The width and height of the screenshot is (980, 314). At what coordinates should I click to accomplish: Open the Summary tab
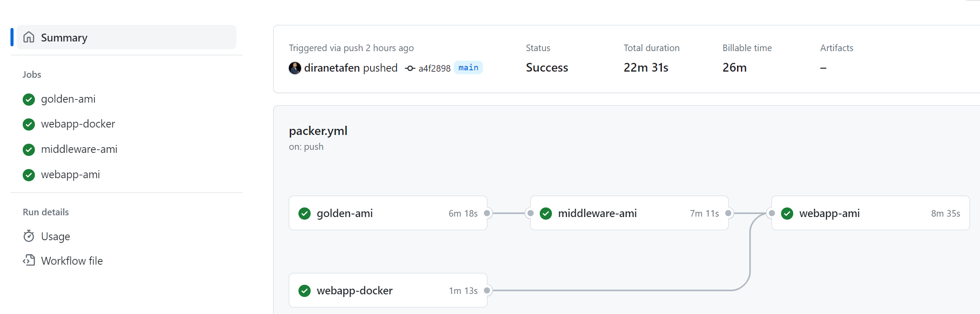point(127,37)
